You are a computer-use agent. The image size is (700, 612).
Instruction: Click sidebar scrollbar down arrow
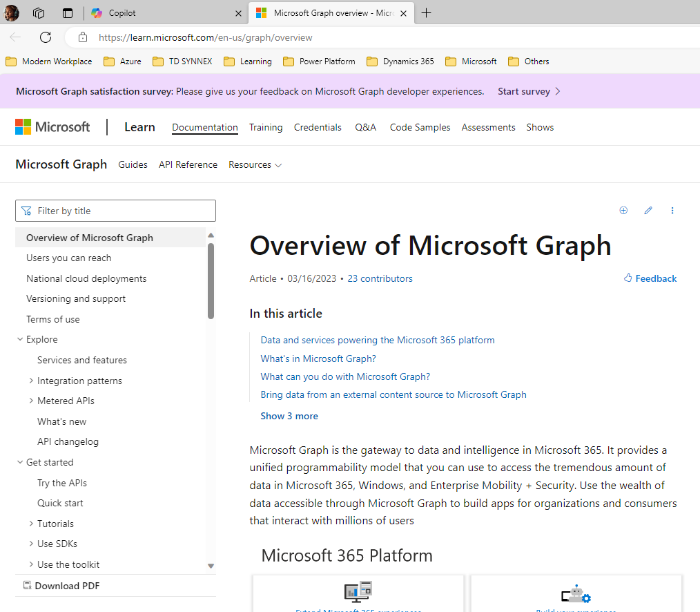click(211, 566)
